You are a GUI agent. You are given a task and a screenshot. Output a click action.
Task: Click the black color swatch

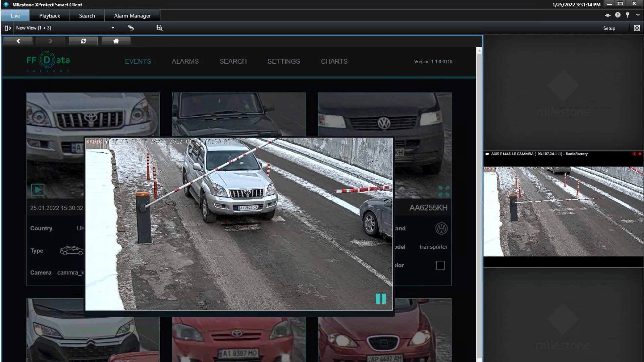(x=440, y=265)
